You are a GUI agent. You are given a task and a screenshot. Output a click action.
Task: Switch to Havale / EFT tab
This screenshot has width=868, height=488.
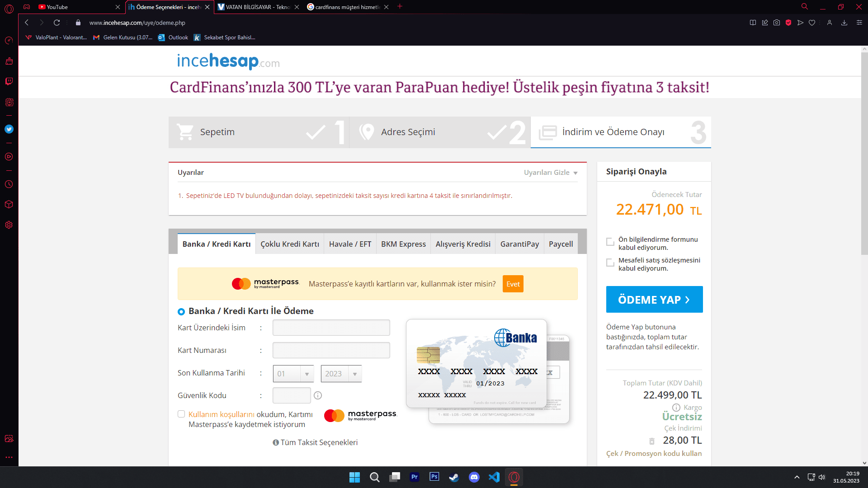click(x=350, y=244)
